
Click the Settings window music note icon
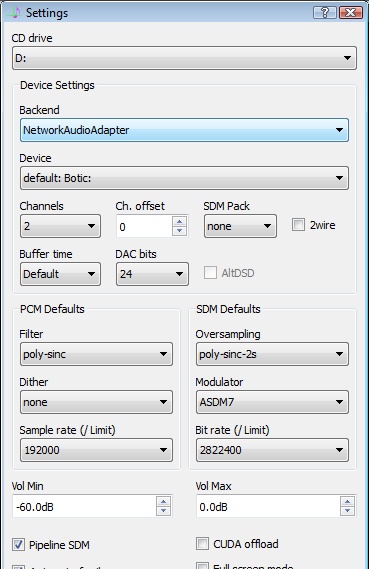(14, 13)
